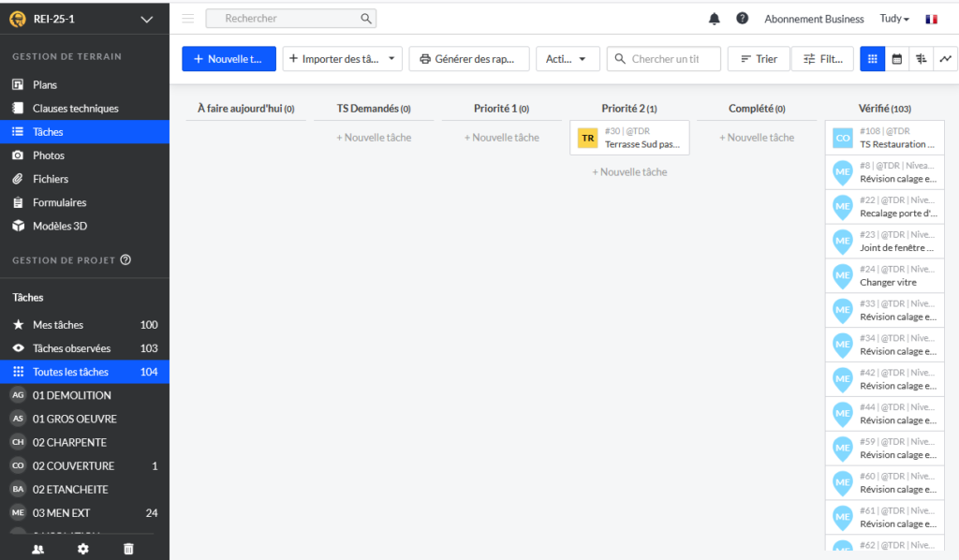Open the notifications bell
This screenshot has width=959, height=560.
714,19
